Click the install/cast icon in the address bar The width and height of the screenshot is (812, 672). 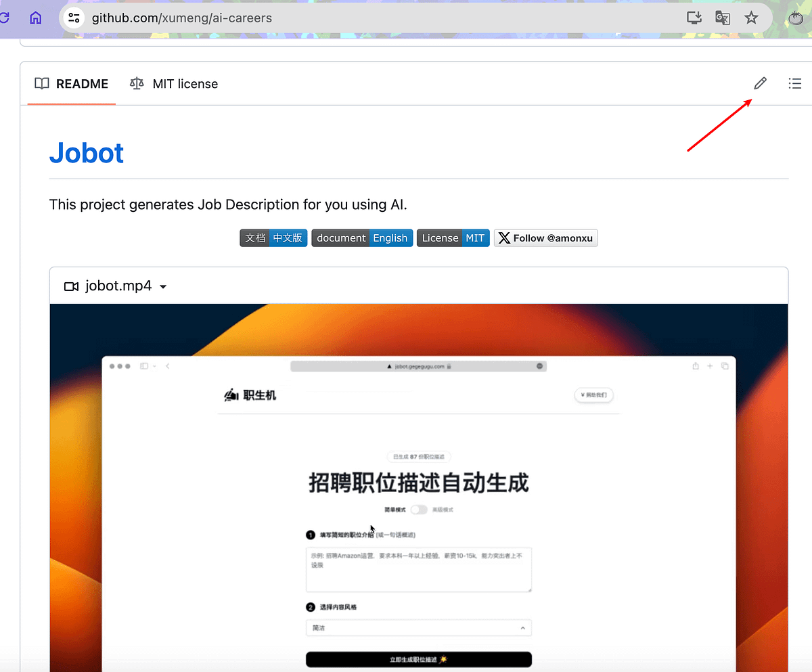694,18
